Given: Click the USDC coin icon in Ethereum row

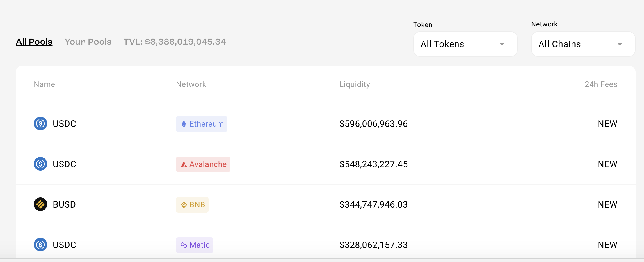Looking at the screenshot, I should (x=40, y=124).
